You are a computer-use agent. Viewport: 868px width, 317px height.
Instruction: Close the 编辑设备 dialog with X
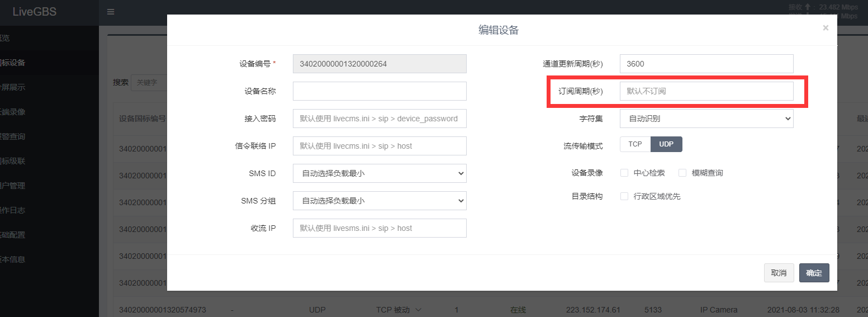(826, 28)
